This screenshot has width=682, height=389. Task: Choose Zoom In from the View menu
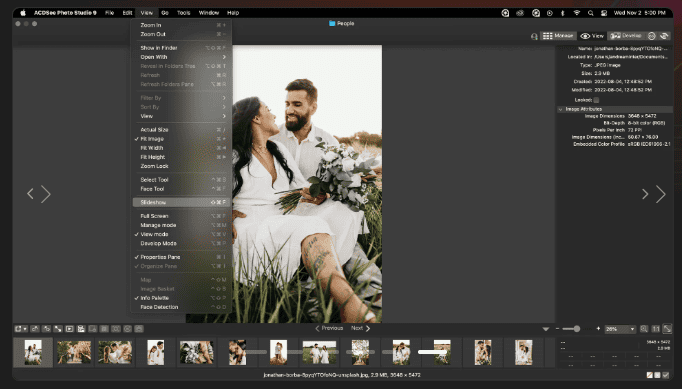click(x=181, y=25)
